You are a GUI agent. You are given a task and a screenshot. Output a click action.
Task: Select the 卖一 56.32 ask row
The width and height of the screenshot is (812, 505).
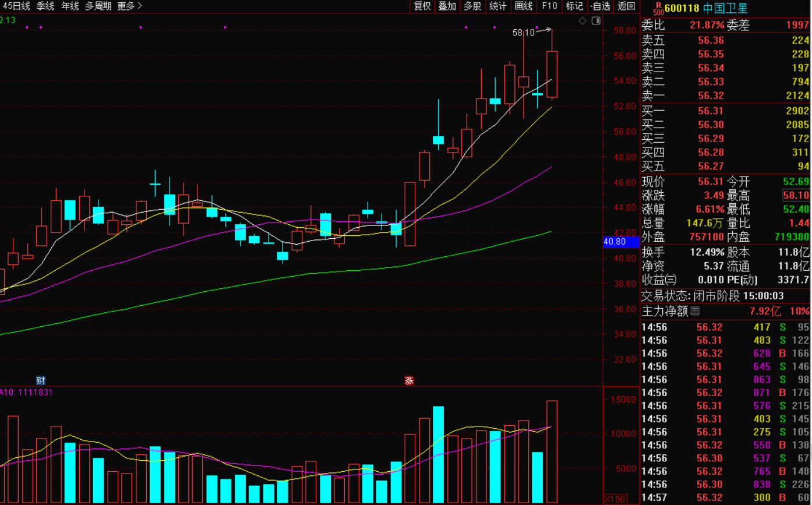tap(726, 96)
